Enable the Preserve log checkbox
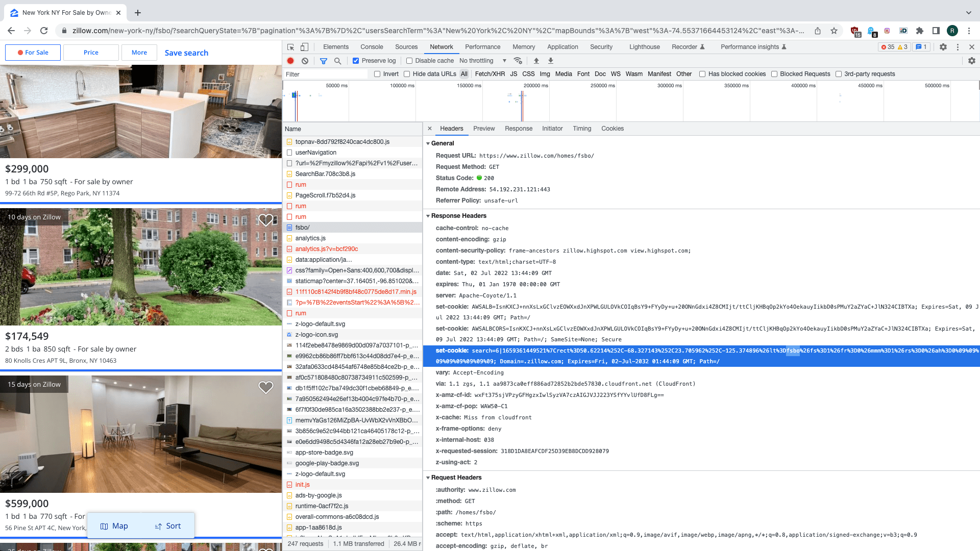980x551 pixels. coord(356,60)
